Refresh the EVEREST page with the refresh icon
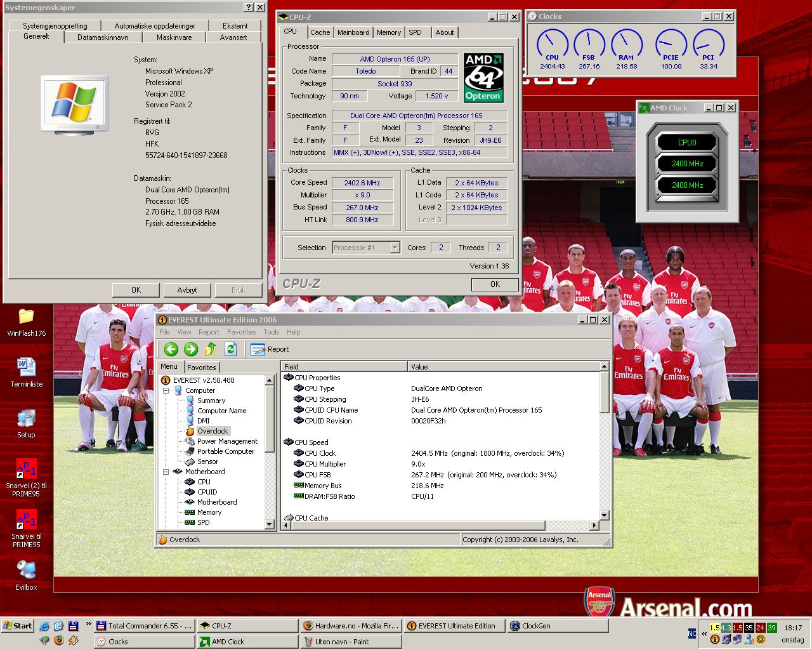Screen dimensions: 812x650 (230, 349)
